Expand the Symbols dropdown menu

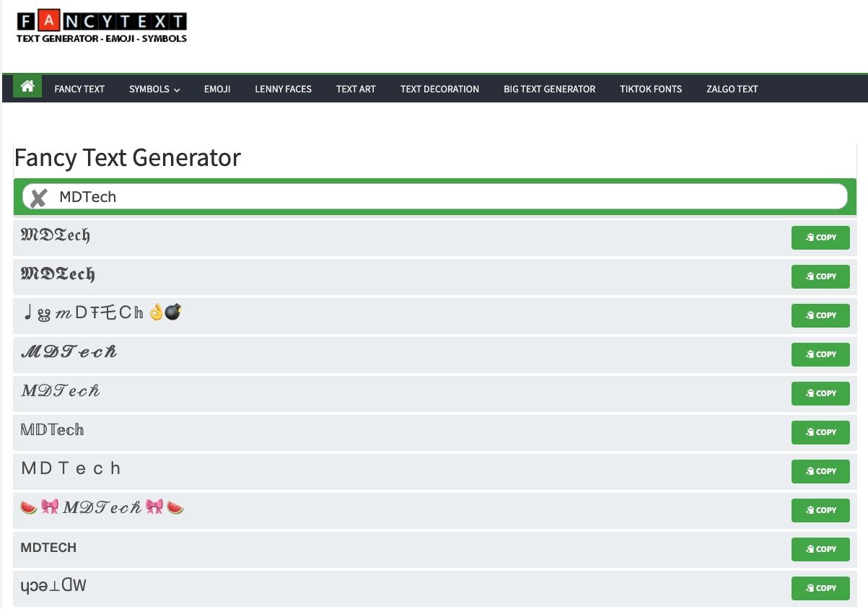coord(154,89)
